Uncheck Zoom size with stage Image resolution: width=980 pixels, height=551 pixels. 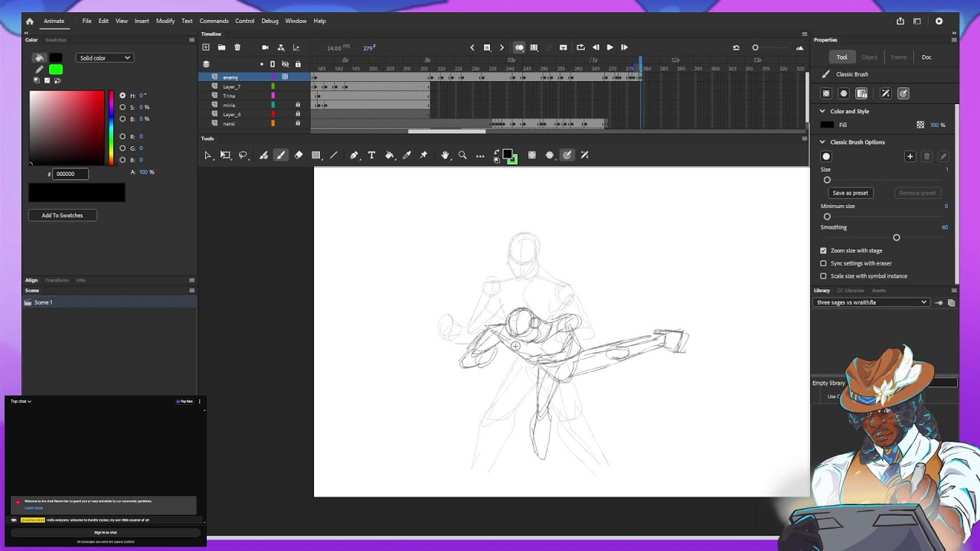(x=824, y=250)
